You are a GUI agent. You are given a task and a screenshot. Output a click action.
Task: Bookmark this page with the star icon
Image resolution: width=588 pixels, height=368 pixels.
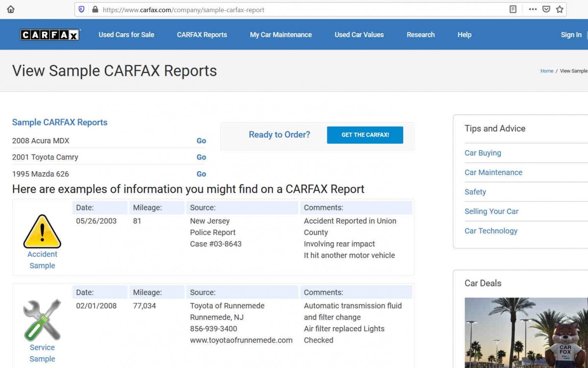pyautogui.click(x=560, y=9)
